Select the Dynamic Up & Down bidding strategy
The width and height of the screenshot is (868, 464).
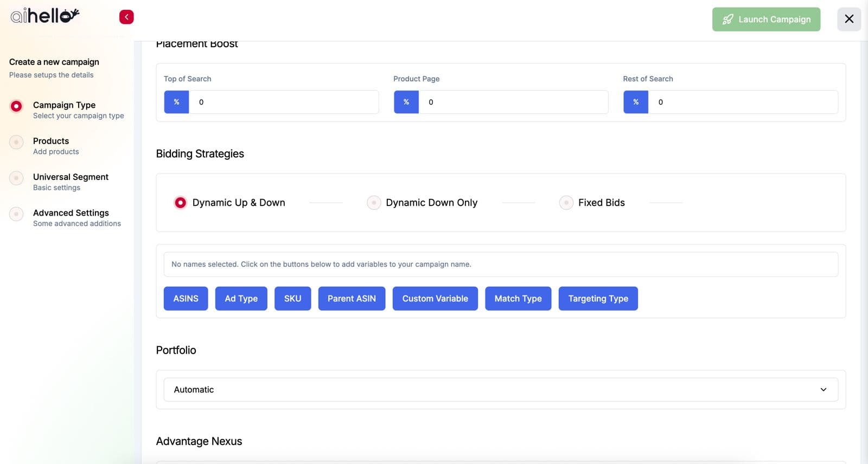pos(181,203)
